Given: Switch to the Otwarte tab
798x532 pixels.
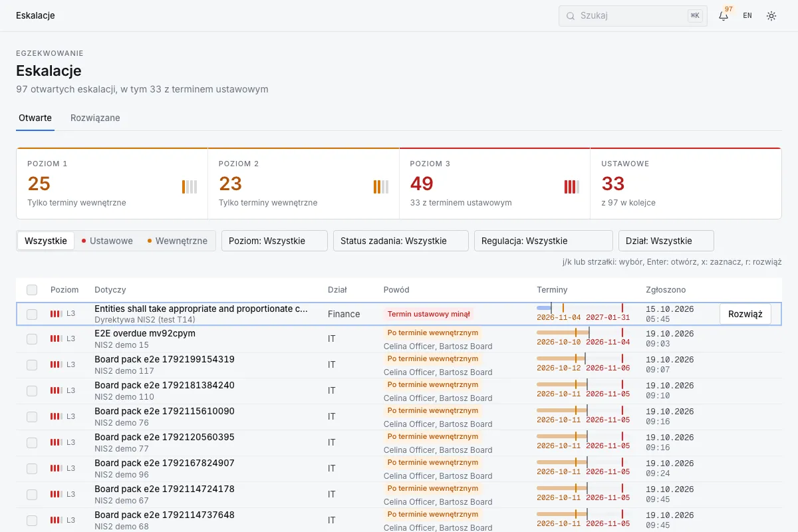Looking at the screenshot, I should pos(35,118).
